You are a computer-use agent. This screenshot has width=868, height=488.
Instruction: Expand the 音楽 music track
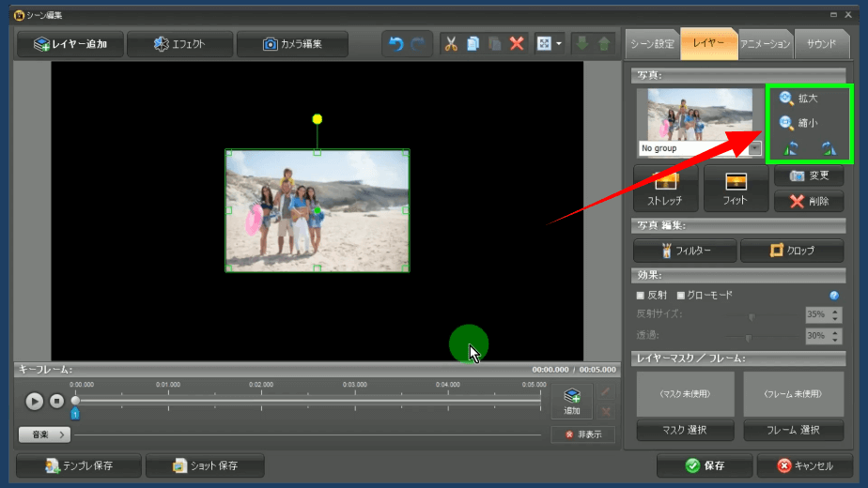pos(44,435)
